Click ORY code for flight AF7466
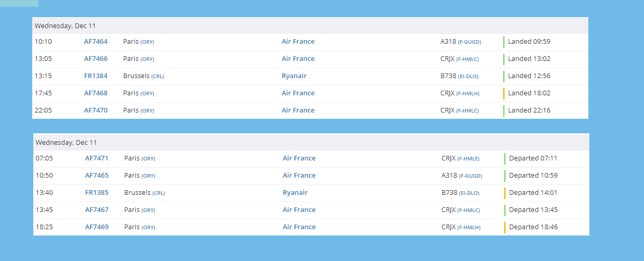This screenshot has width=644, height=261. click(x=147, y=59)
